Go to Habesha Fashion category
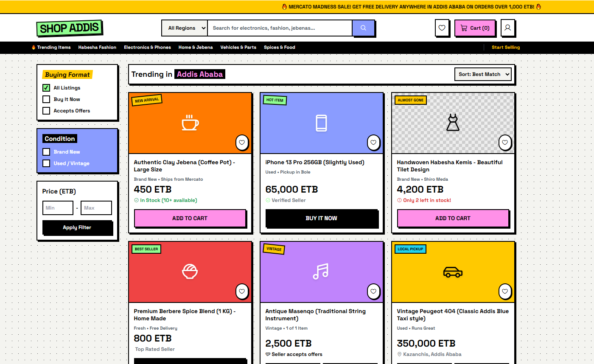This screenshot has height=364, width=594. click(97, 48)
